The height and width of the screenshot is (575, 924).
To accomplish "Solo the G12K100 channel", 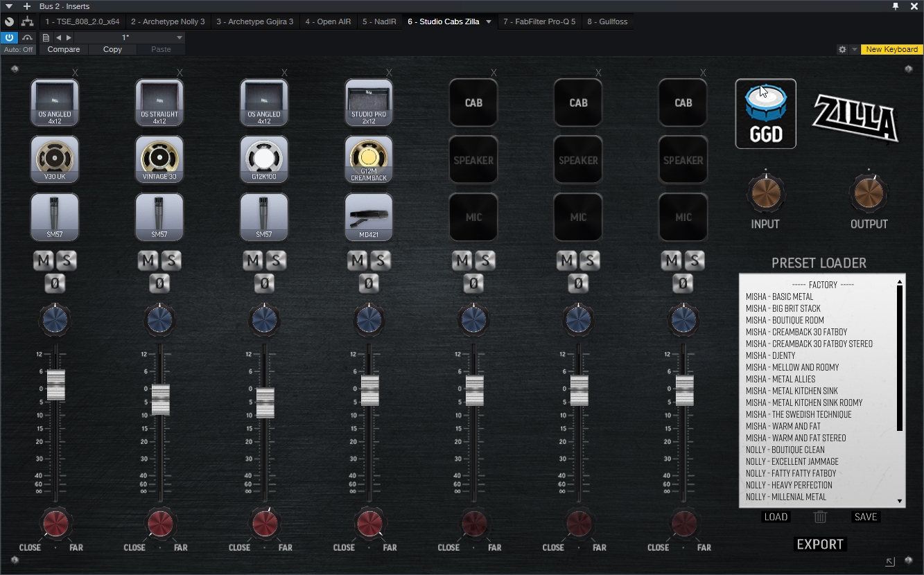I will click(276, 260).
